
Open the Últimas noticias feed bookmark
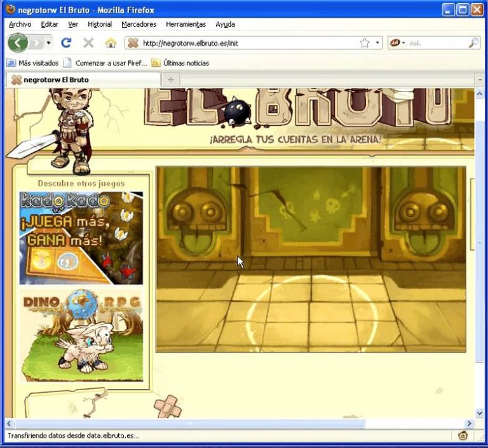click(180, 63)
